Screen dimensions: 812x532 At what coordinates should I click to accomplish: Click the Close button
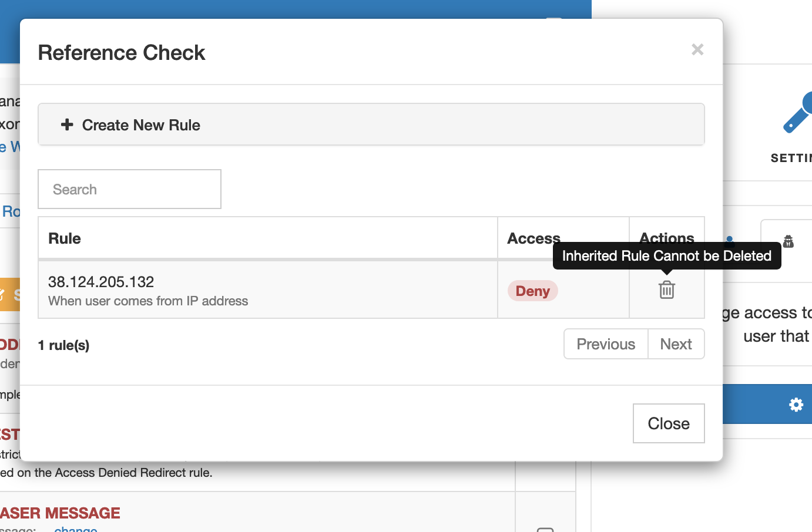click(669, 423)
